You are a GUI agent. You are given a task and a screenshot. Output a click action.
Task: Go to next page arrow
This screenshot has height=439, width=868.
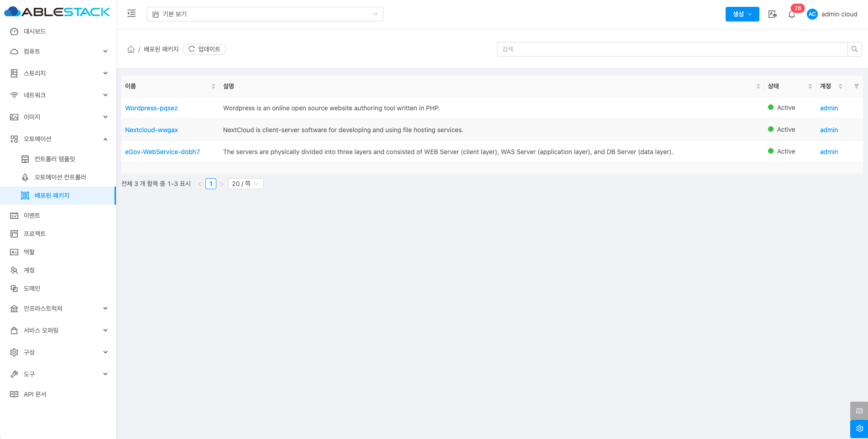[222, 184]
